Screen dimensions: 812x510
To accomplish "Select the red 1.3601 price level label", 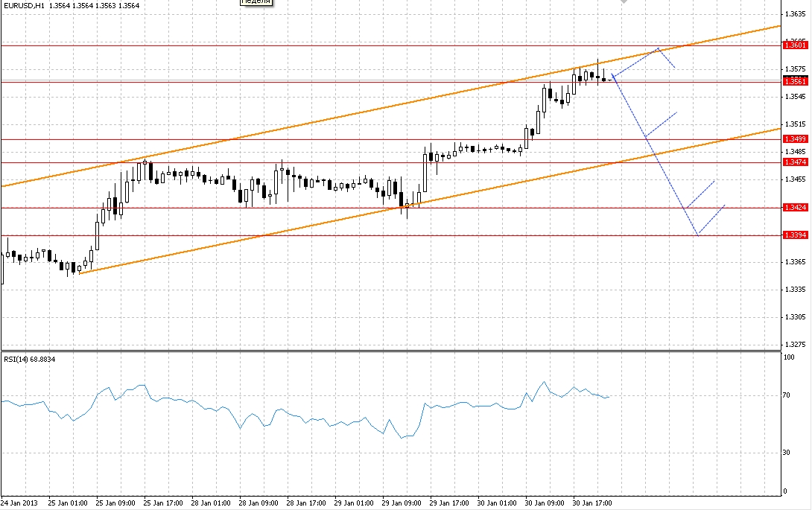I will click(x=796, y=45).
